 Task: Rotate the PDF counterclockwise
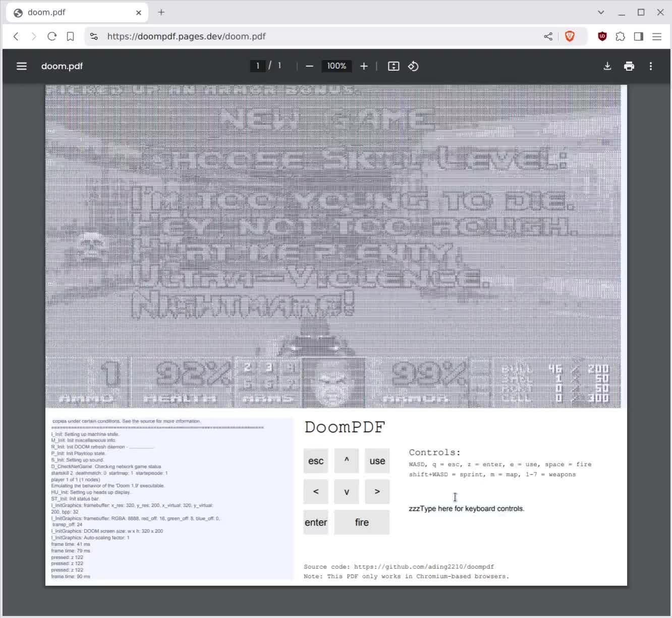pos(413,66)
